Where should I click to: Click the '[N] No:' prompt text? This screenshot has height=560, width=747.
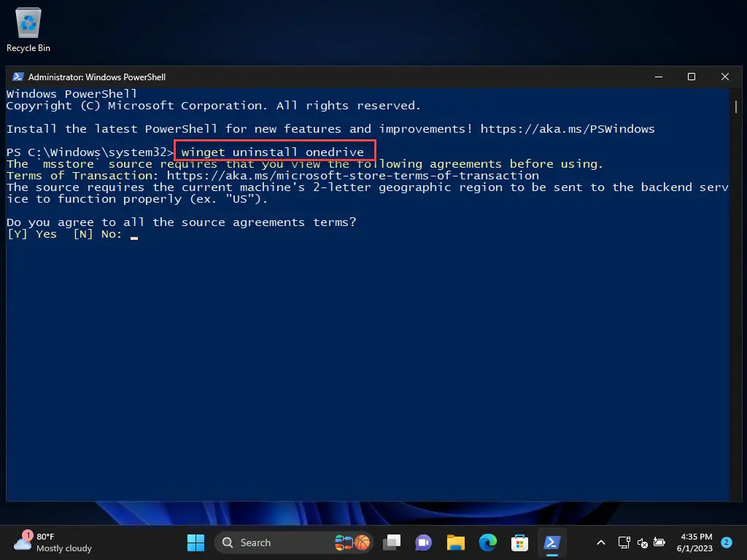(x=98, y=234)
